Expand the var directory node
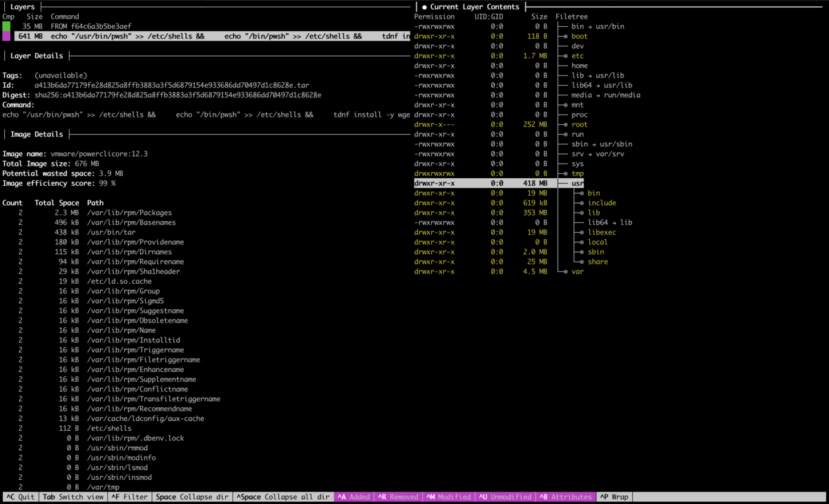The width and height of the screenshot is (829, 504). click(566, 272)
